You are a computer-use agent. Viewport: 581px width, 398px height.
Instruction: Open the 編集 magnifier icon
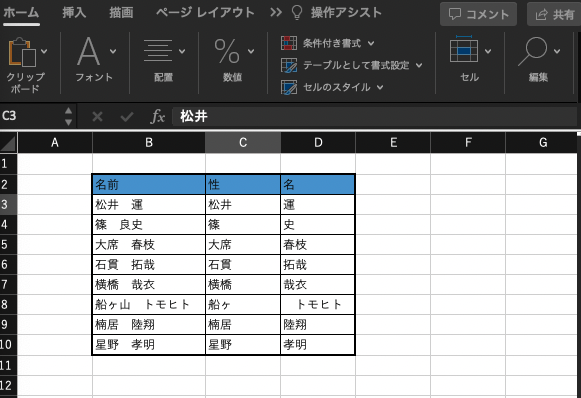pyautogui.click(x=532, y=51)
